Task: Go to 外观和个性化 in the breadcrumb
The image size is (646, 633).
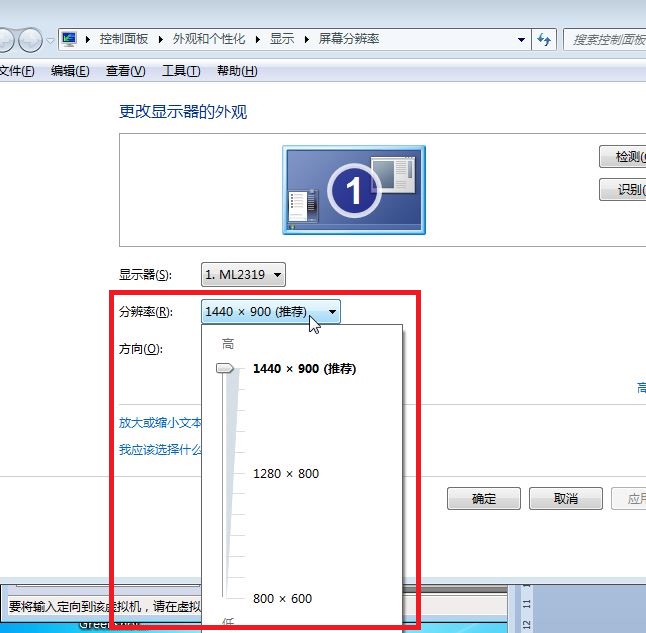Action: (209, 39)
